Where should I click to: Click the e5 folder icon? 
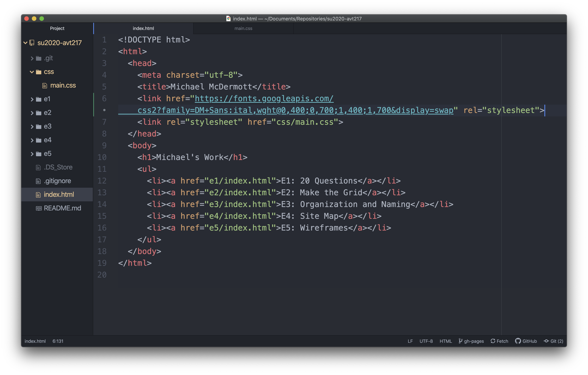tap(39, 154)
